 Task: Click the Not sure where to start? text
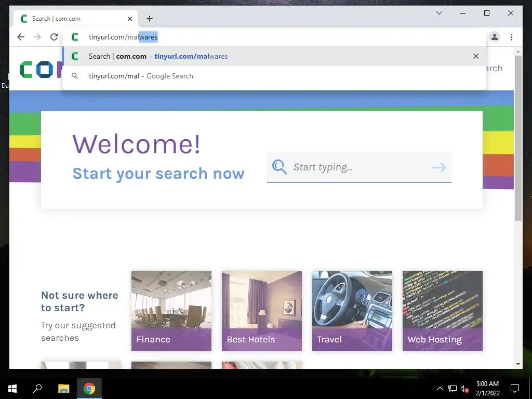click(79, 301)
